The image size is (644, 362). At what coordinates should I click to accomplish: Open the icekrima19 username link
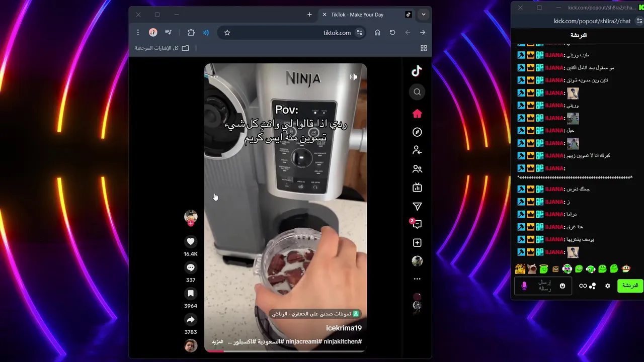pyautogui.click(x=344, y=328)
